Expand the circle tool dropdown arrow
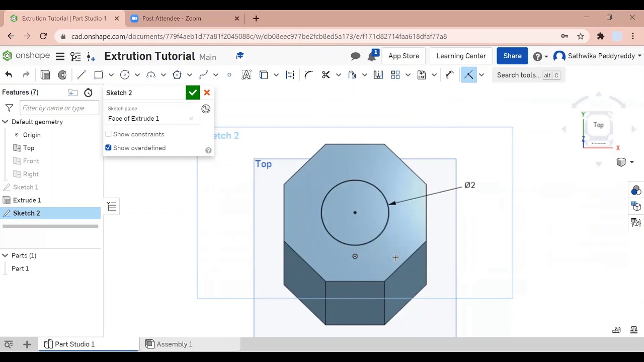Screen dimensions: 644x362 (x=137, y=75)
